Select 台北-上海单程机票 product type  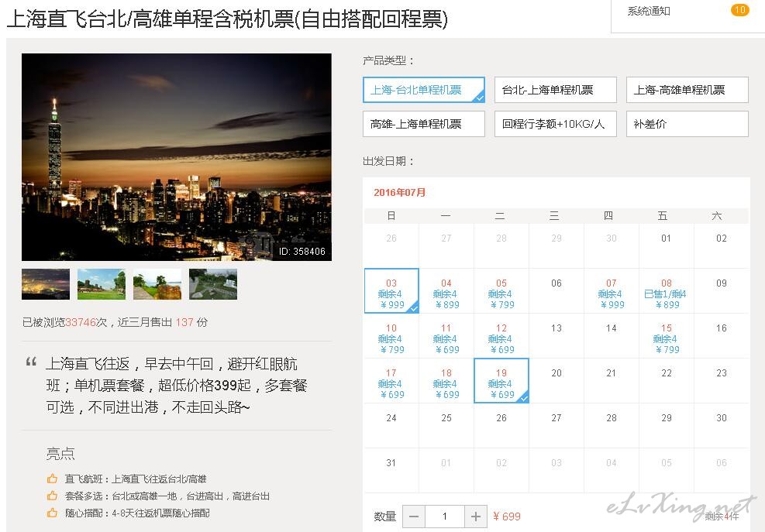(556, 90)
